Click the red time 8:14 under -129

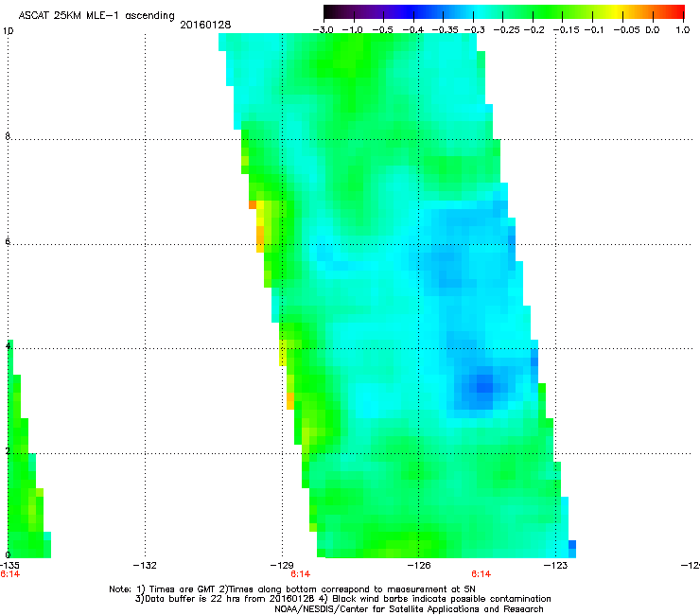point(301,574)
